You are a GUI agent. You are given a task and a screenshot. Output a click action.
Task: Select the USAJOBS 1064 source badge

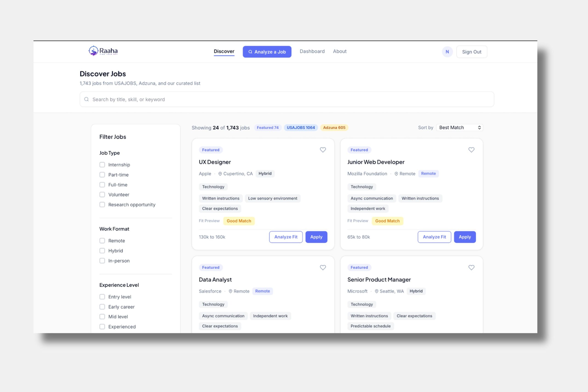[301, 127]
